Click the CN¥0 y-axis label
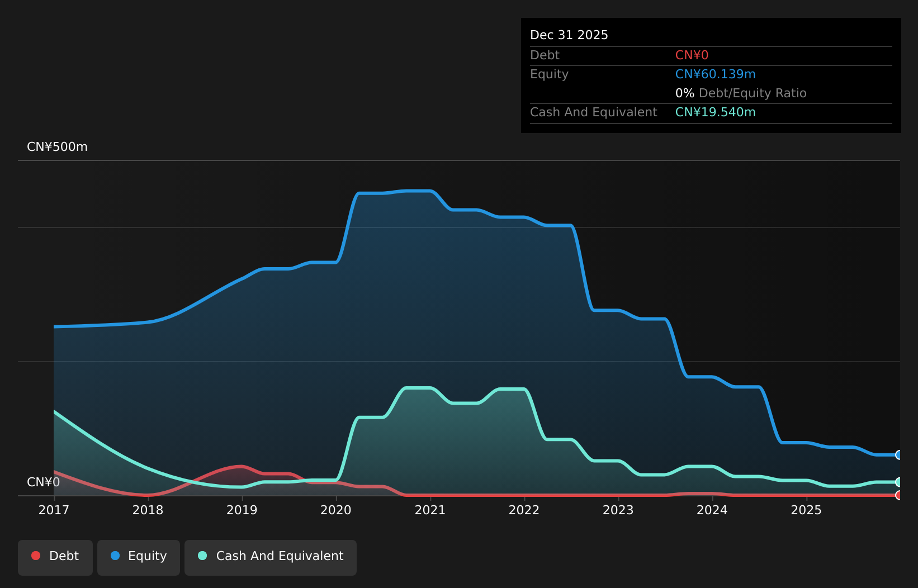 [43, 482]
